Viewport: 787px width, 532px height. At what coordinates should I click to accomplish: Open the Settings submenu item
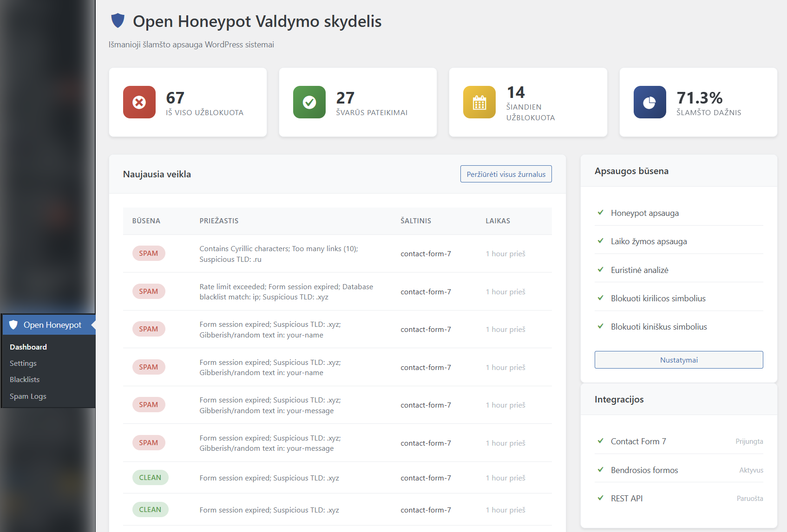(23, 363)
